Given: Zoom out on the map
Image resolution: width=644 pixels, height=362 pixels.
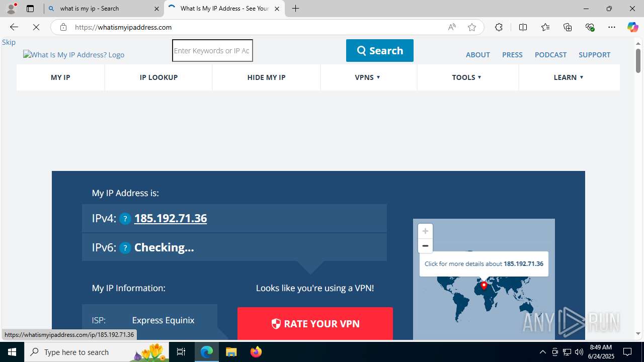Looking at the screenshot, I should (425, 246).
